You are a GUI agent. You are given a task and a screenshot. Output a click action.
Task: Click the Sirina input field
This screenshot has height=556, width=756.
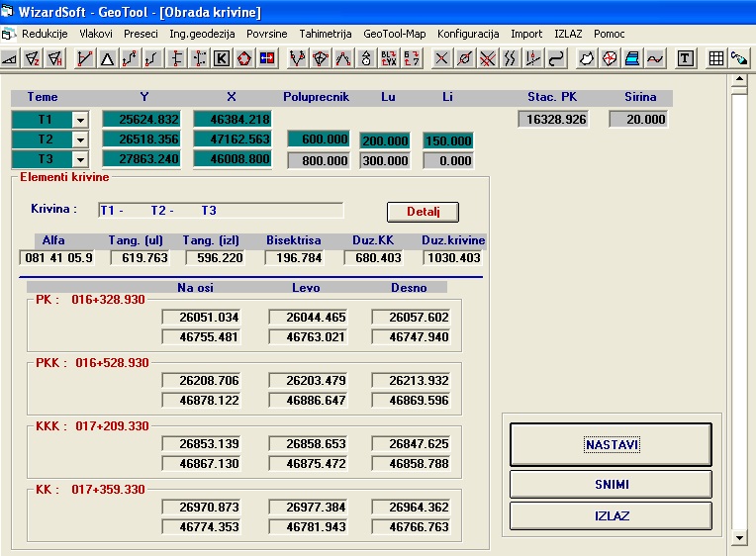pos(638,120)
